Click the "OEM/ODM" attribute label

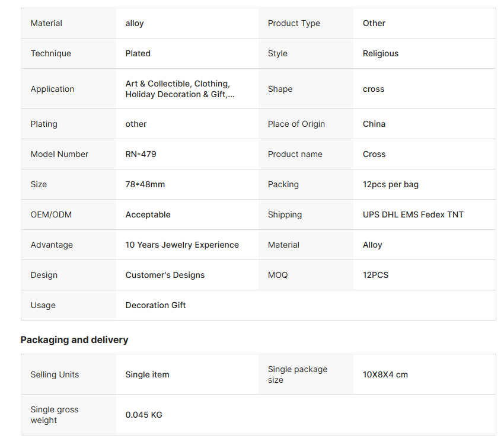coord(51,214)
